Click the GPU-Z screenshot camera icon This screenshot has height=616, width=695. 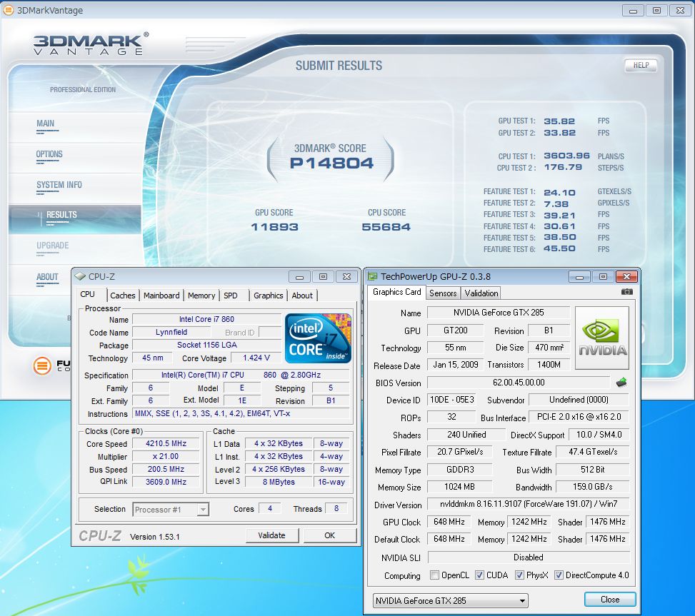626,292
